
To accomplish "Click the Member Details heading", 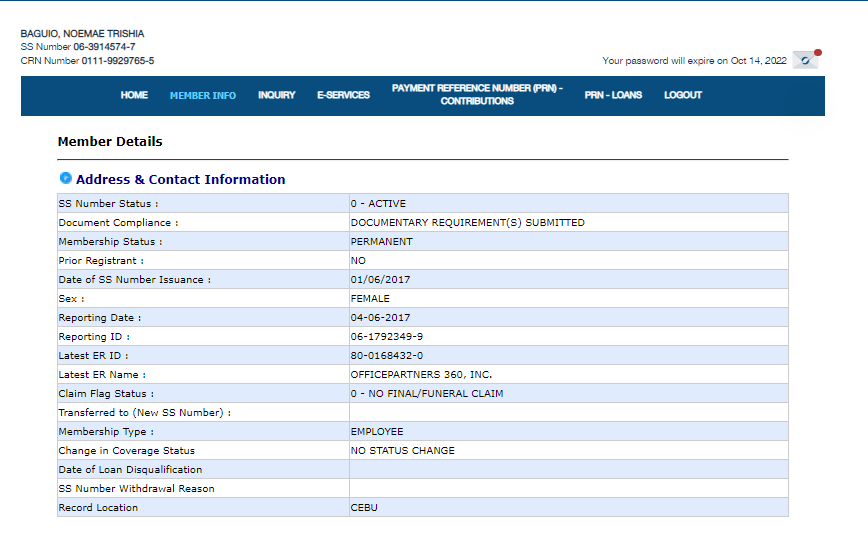I will click(110, 142).
